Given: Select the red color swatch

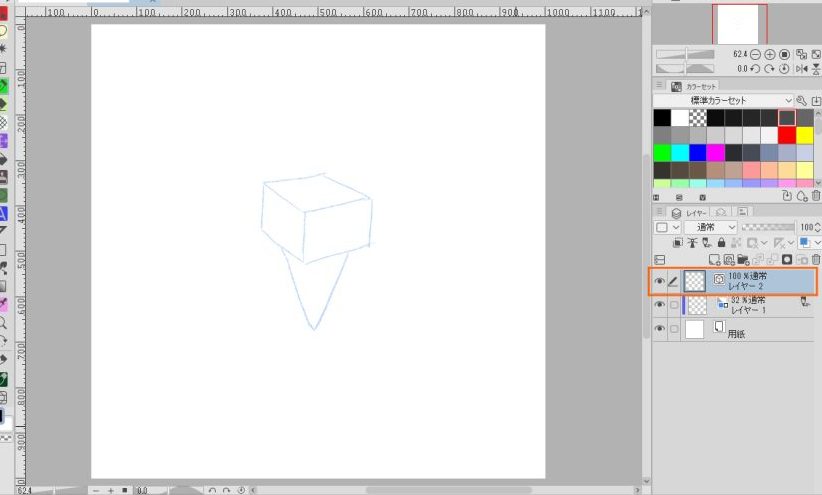Looking at the screenshot, I should (x=786, y=135).
